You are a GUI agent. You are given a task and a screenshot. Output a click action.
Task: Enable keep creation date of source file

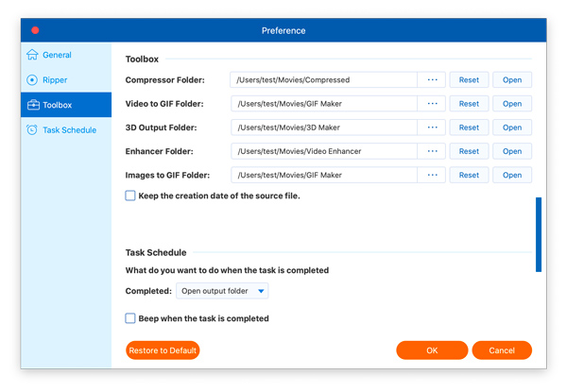pos(130,196)
